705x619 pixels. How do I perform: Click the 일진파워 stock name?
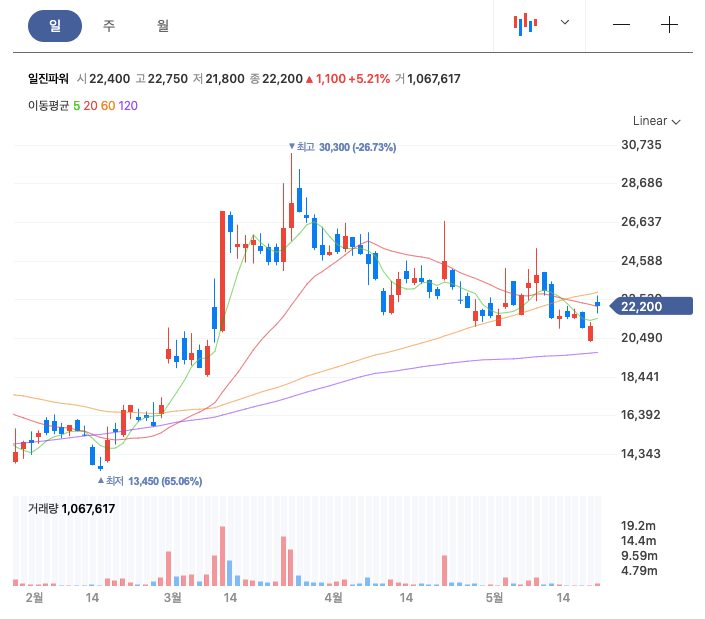point(49,79)
